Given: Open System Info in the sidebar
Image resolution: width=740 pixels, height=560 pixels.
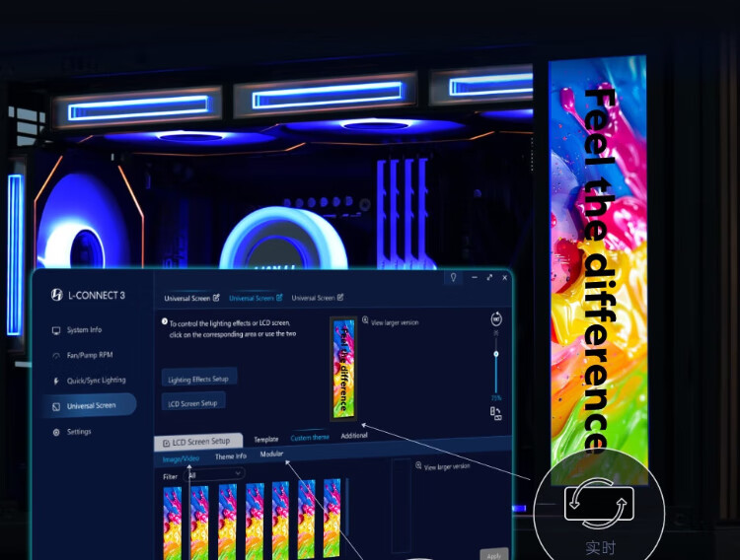Looking at the screenshot, I should 84,330.
